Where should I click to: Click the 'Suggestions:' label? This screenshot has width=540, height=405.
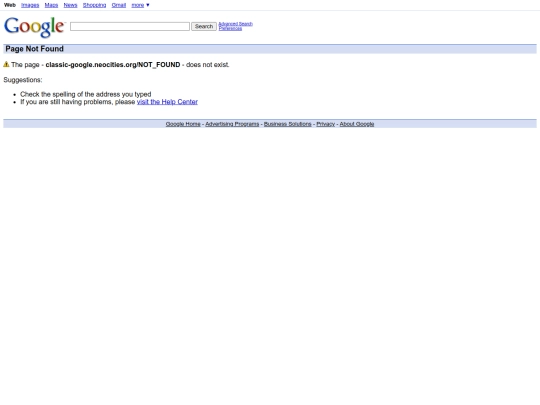point(23,80)
